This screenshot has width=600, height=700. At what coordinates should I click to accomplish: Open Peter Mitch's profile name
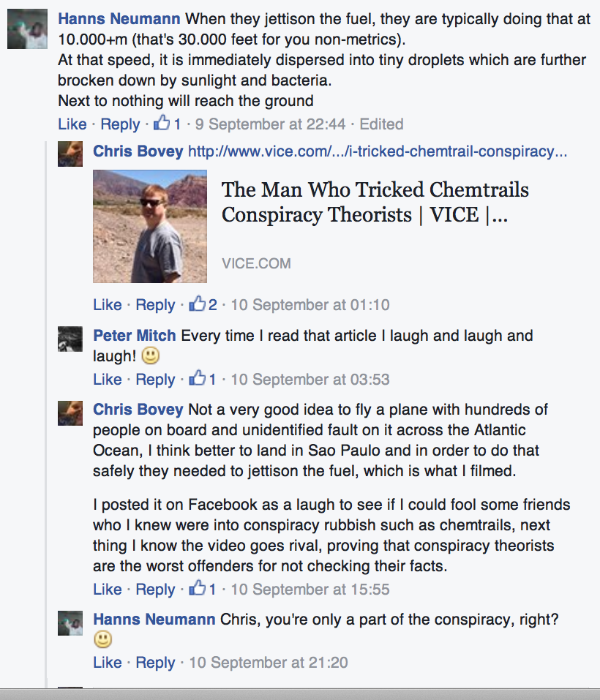134,336
